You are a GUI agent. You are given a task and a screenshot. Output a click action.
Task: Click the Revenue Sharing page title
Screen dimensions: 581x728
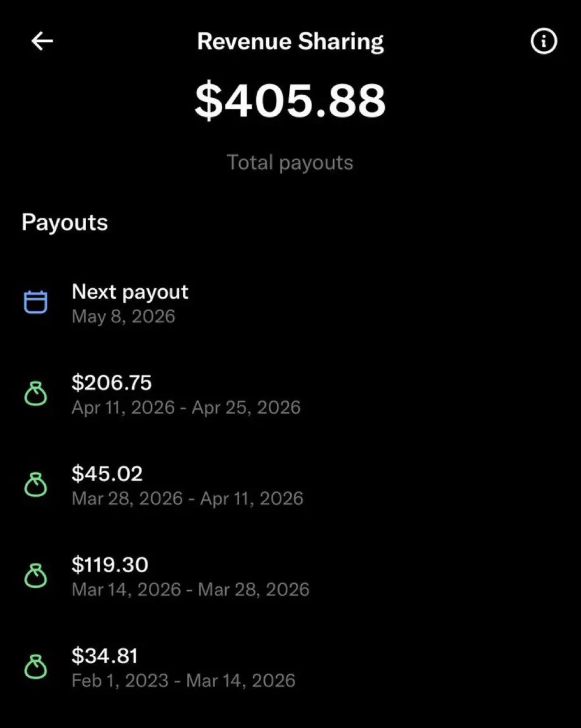pos(290,42)
